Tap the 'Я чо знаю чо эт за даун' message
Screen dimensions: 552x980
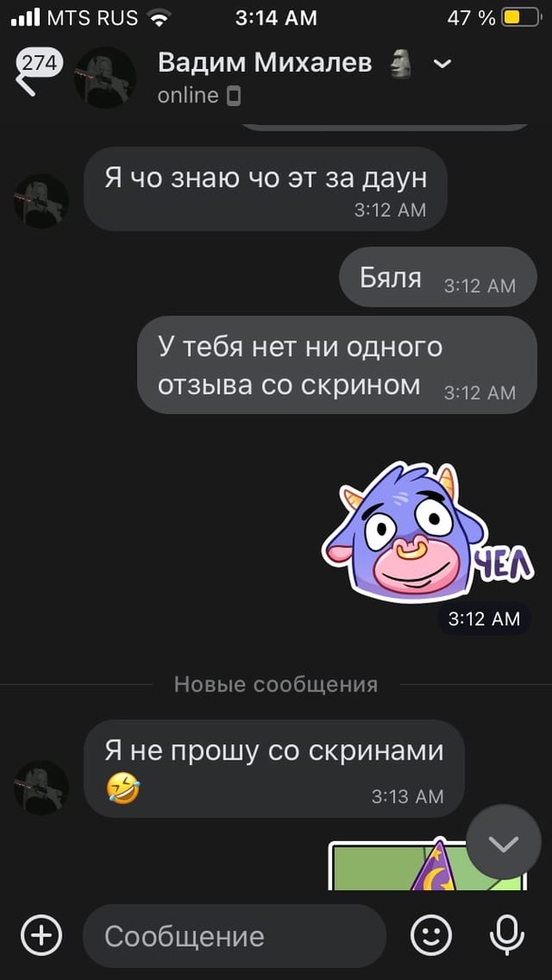(266, 189)
